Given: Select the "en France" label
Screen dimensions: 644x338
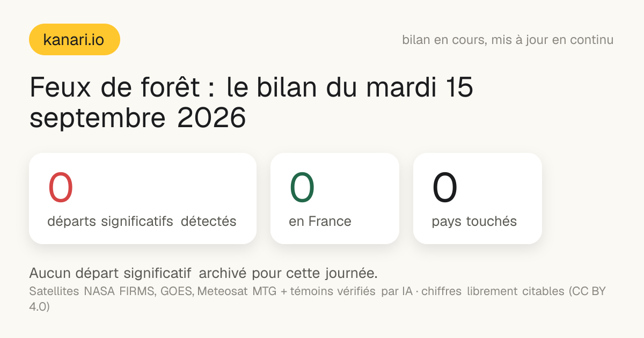Looking at the screenshot, I should point(320,221).
